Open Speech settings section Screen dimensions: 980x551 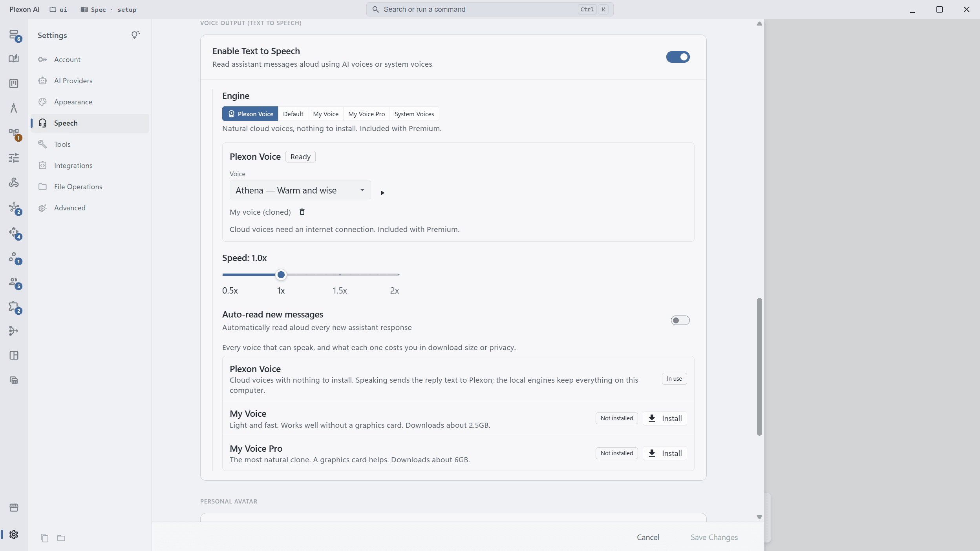(x=90, y=123)
